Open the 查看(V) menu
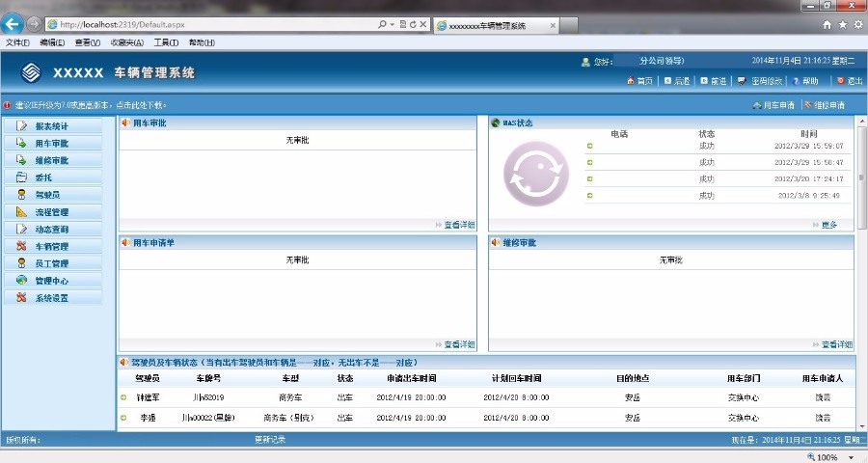The height and width of the screenshot is (463, 868). click(x=88, y=42)
